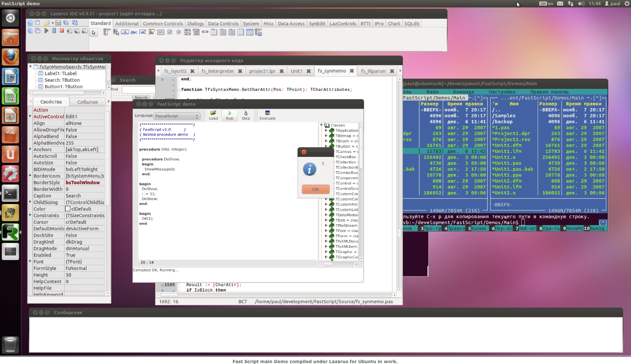Switch to the Common Controls palette tab
The height and width of the screenshot is (364, 631).
[x=163, y=24]
